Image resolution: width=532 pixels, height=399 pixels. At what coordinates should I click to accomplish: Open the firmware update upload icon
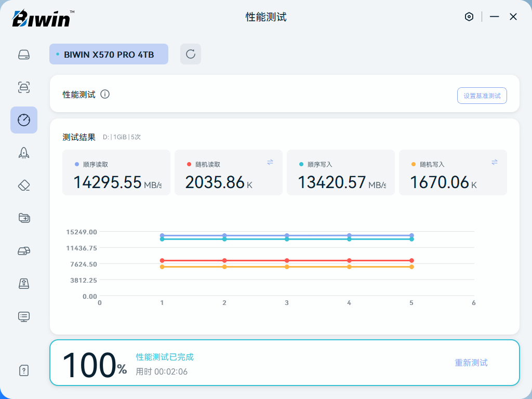24,283
